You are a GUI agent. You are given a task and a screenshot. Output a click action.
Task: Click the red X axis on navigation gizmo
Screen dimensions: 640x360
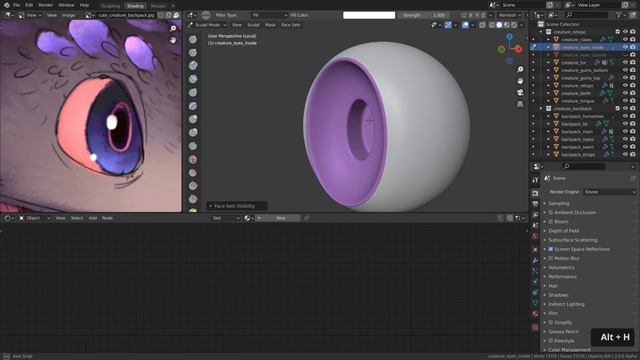(x=518, y=49)
